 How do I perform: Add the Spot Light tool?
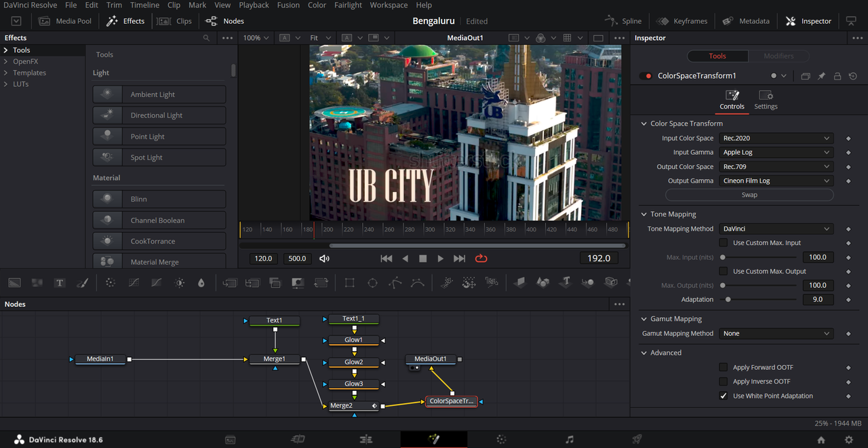click(x=159, y=157)
